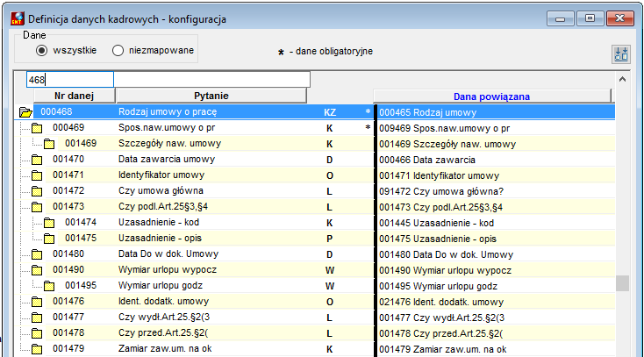Click question 'Wymiar urlopu godz'
Screen dimensions: 644x357
[x=161, y=286]
